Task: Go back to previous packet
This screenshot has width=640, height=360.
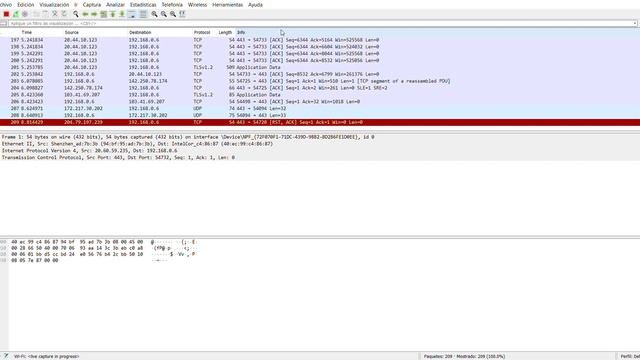Action: pyautogui.click(x=85, y=14)
